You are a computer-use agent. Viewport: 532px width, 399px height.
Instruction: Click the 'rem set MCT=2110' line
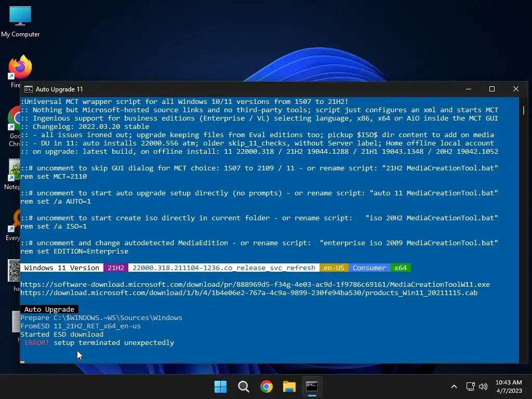click(x=54, y=177)
